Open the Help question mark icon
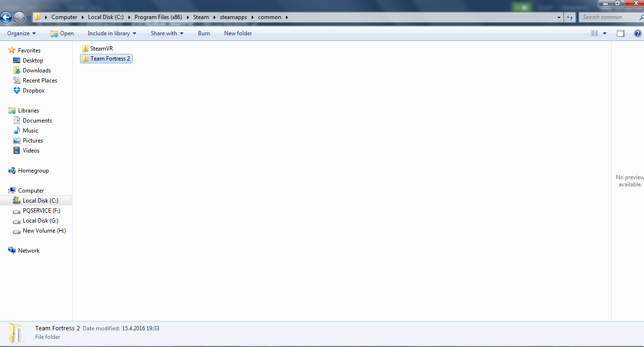644x347 pixels. [638, 33]
